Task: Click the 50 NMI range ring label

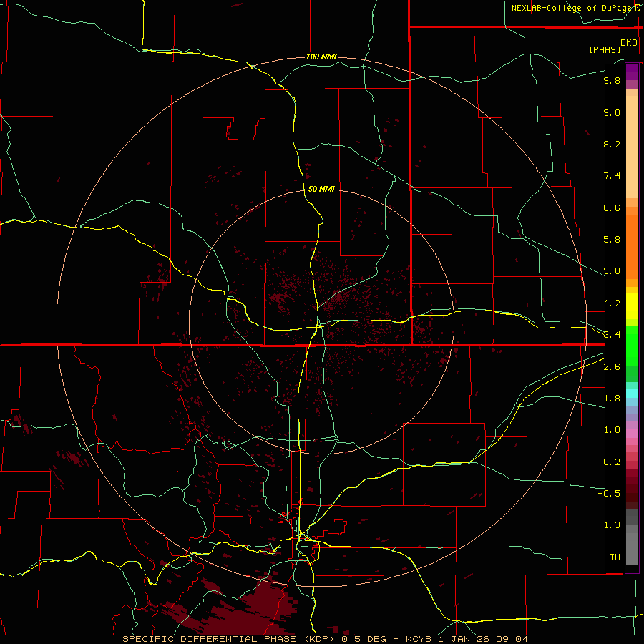Action: tap(321, 189)
